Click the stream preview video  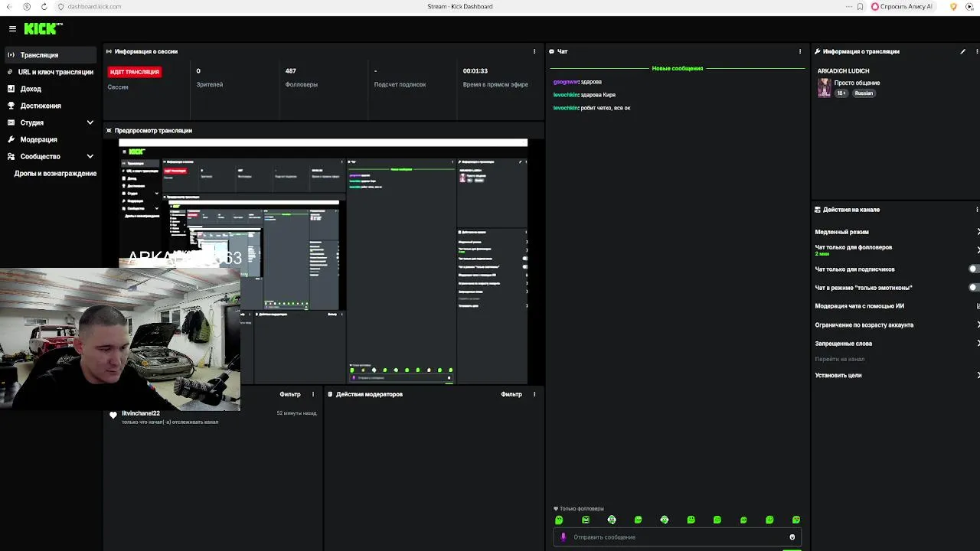tap(323, 261)
